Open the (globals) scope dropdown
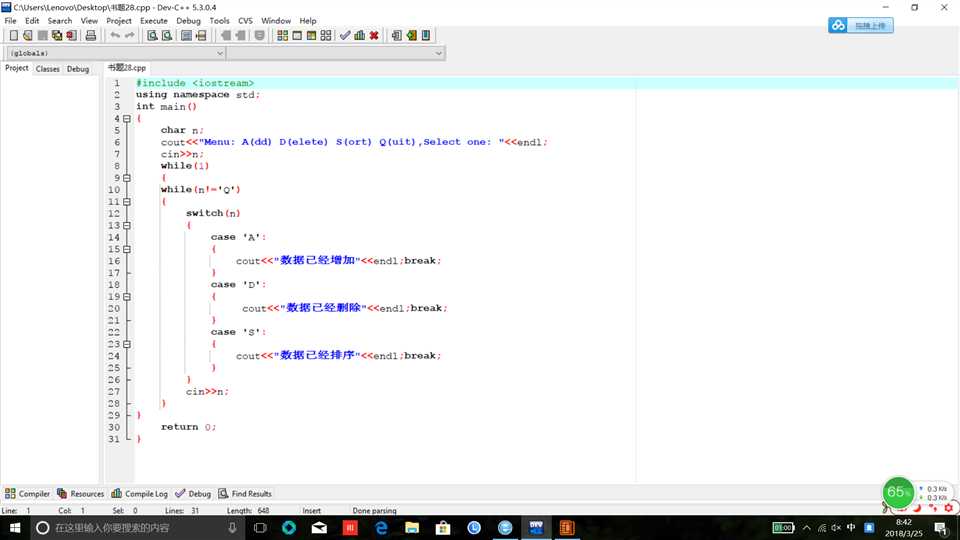This screenshot has width=960, height=540. tap(116, 53)
